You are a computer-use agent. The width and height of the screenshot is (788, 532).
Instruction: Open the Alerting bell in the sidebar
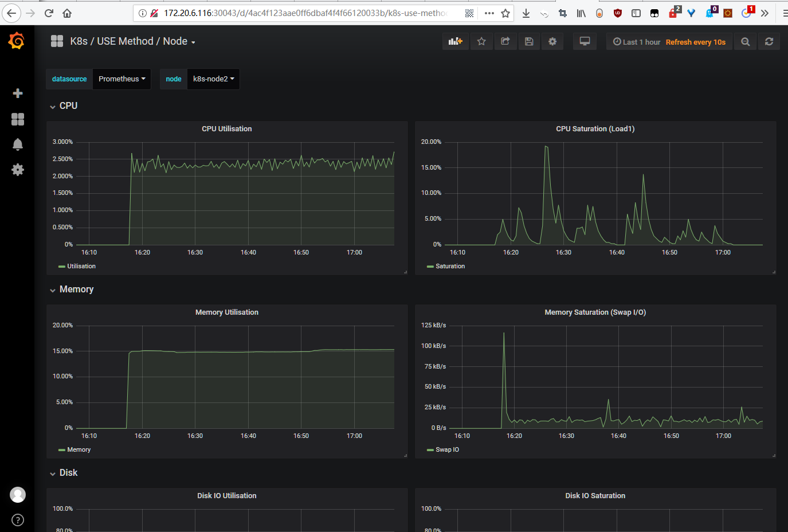tap(17, 144)
